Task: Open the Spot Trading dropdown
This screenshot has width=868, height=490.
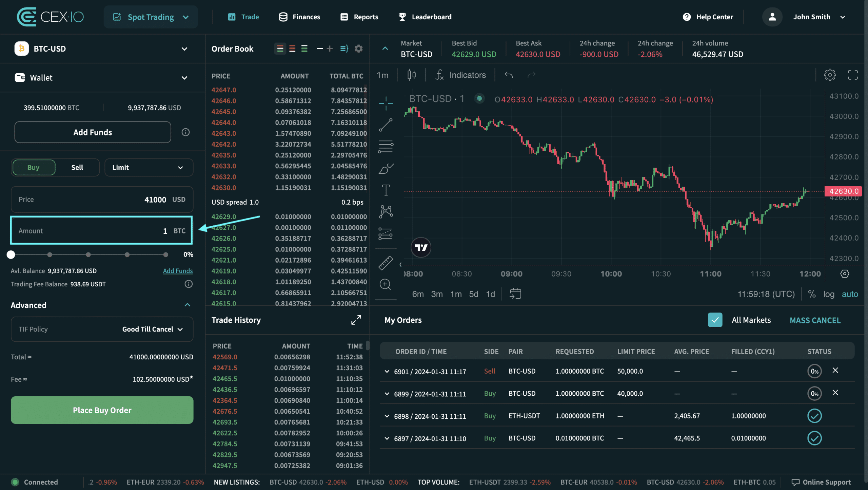Action: [151, 17]
